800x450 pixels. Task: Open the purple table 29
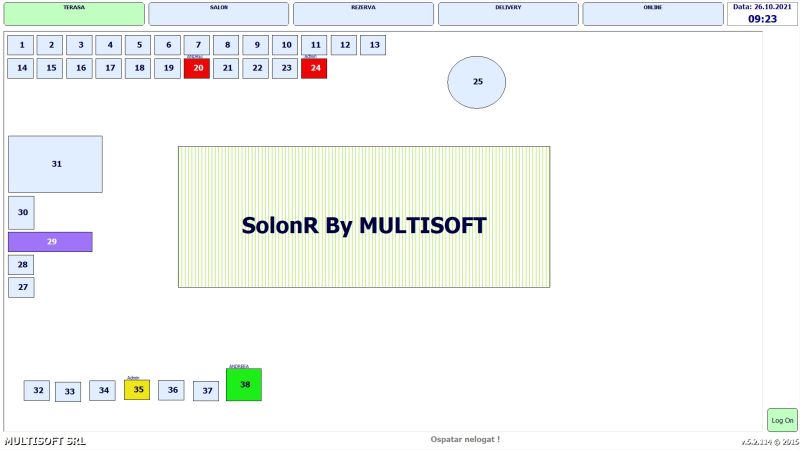click(x=51, y=242)
